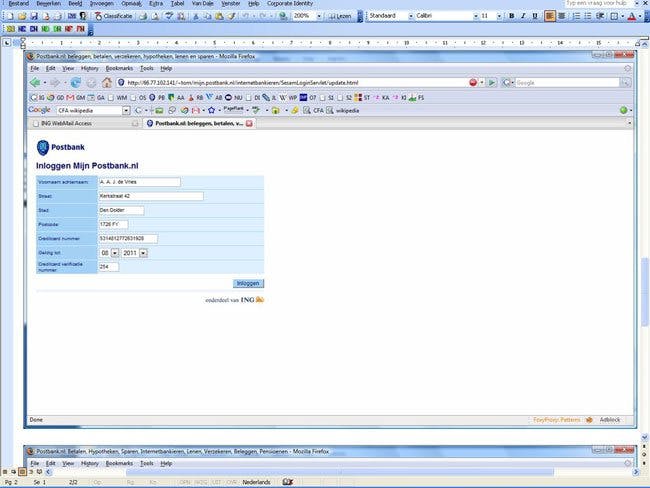Viewport: 650px width, 488px height.
Task: Undo the last action in Word
Action: pyautogui.click(x=245, y=16)
